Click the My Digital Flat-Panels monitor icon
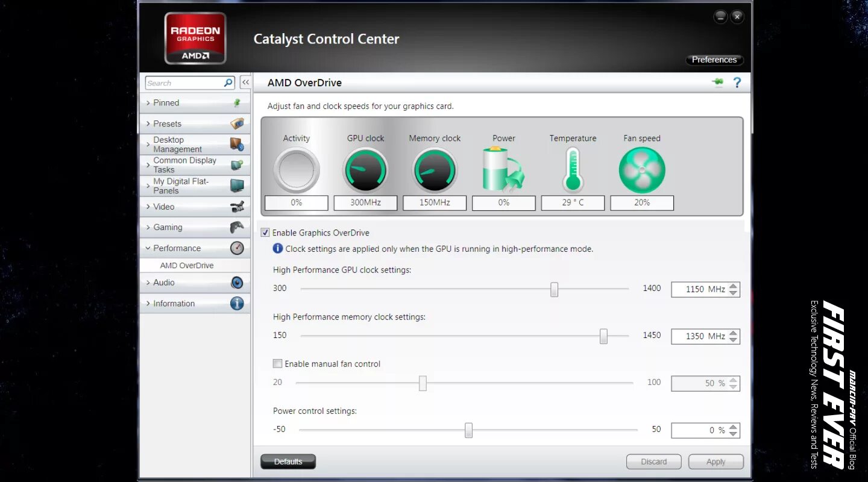868x482 pixels. pyautogui.click(x=237, y=186)
